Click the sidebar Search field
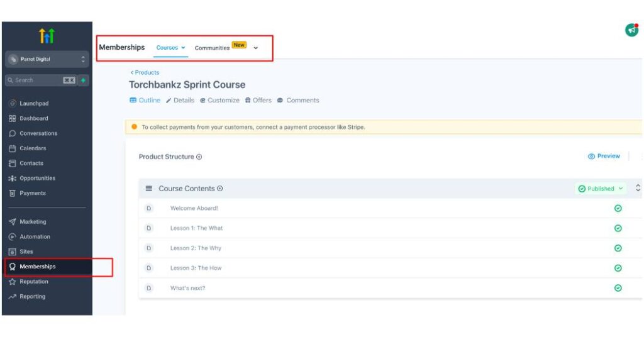 point(41,80)
